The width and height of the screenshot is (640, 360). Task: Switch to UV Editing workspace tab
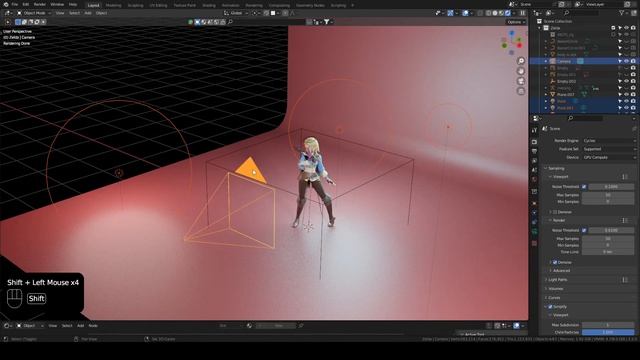[x=158, y=5]
